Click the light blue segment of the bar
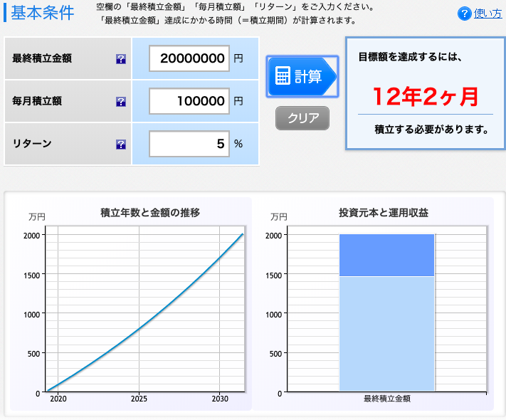 click(x=386, y=333)
